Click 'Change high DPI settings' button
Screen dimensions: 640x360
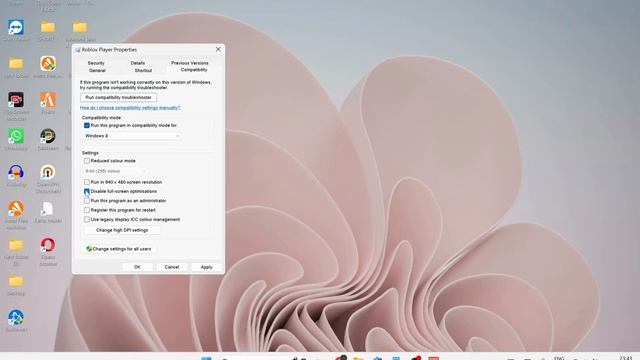122,230
